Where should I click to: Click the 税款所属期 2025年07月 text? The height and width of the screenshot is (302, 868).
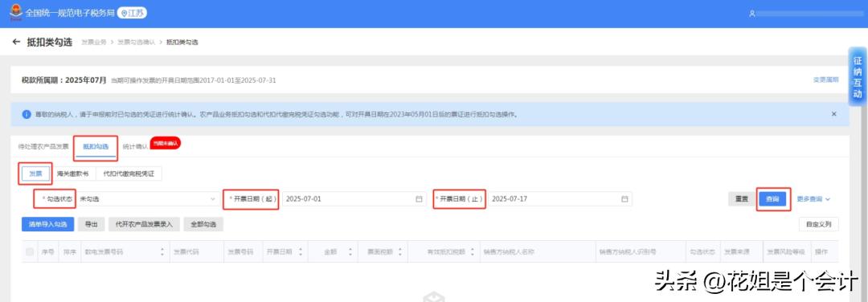point(63,80)
